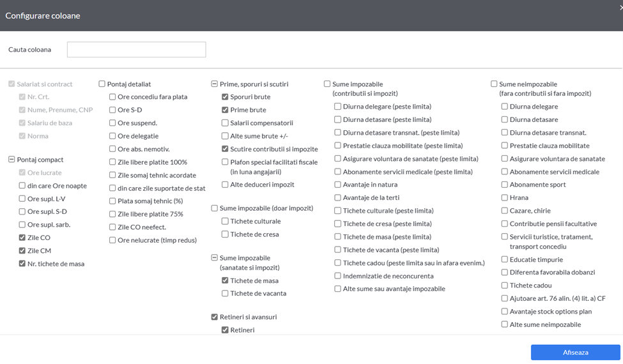This screenshot has width=623, height=364.
Task: Check Tichete culturale under doar impozit
Action: [226, 221]
